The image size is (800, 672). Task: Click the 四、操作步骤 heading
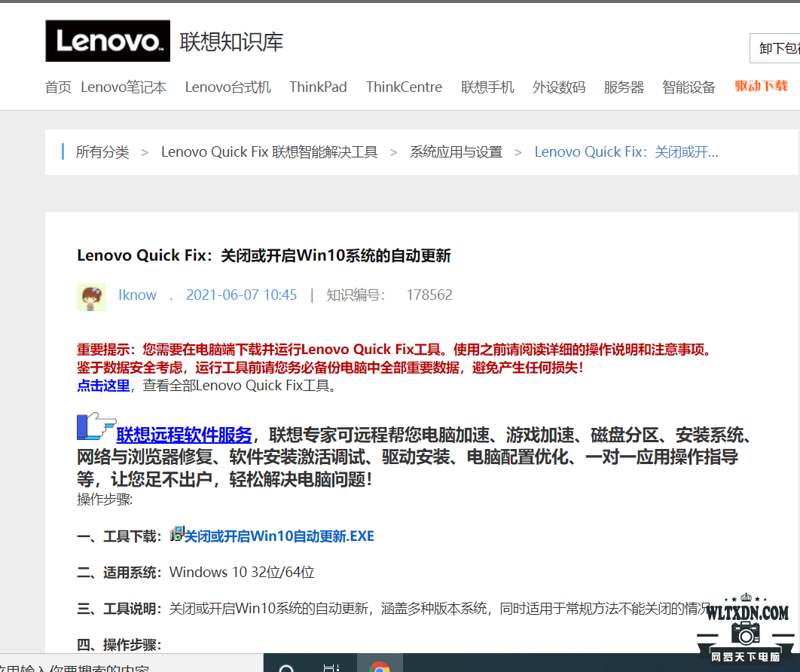[119, 645]
